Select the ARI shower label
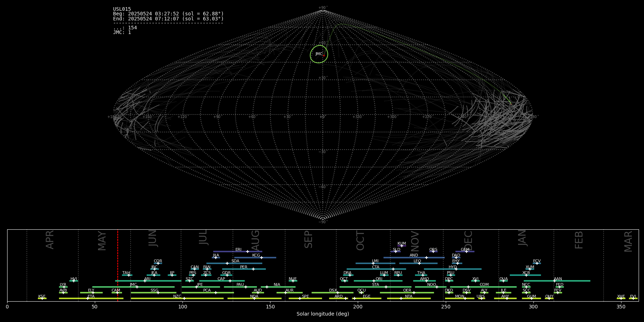The height and width of the screenshot is (322, 644). [x=147, y=279]
